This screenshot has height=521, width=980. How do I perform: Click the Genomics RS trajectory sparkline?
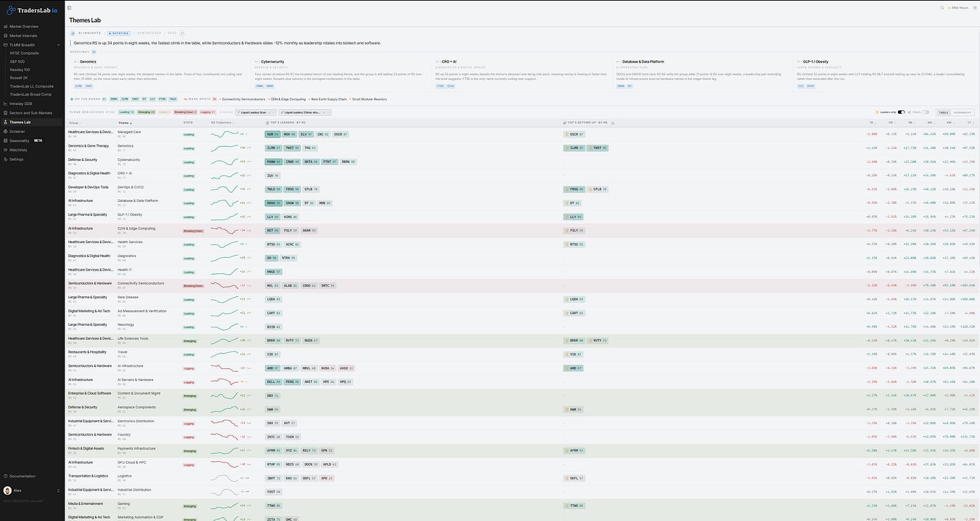click(x=225, y=148)
